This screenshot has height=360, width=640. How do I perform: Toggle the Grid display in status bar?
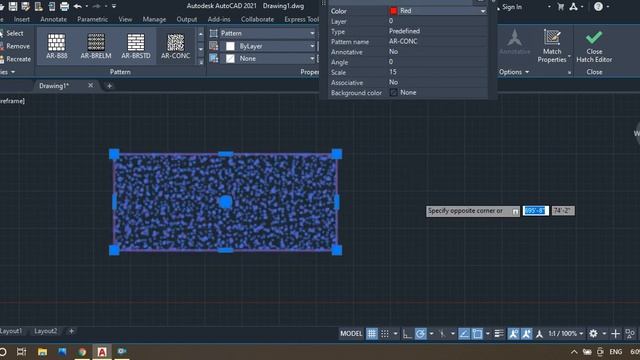[371, 334]
